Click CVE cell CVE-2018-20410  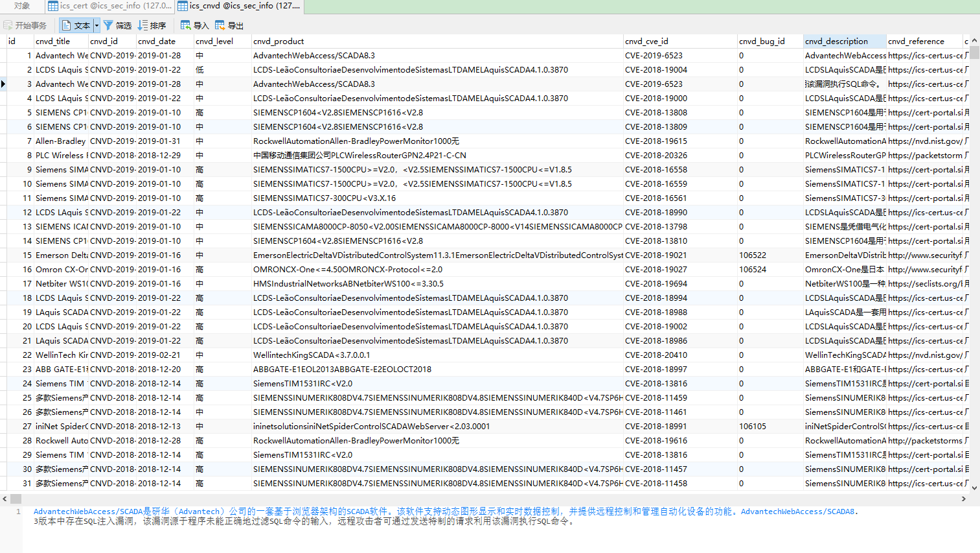[x=680, y=355]
